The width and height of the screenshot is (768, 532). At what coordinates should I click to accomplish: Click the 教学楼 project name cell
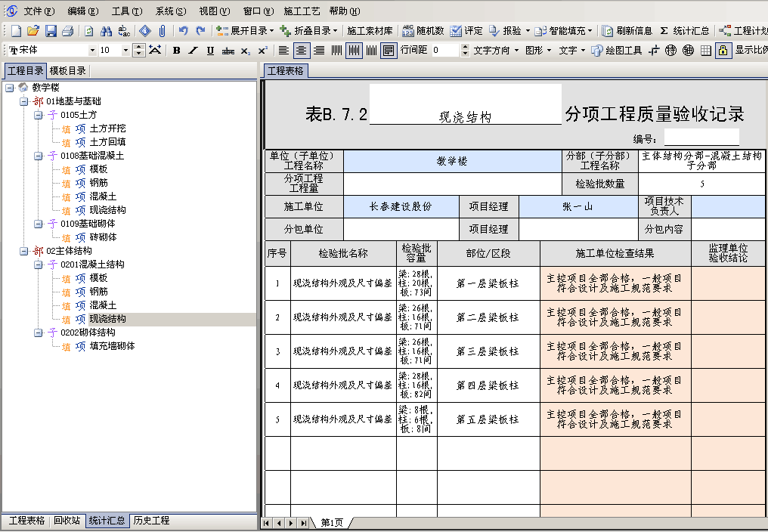tap(453, 161)
